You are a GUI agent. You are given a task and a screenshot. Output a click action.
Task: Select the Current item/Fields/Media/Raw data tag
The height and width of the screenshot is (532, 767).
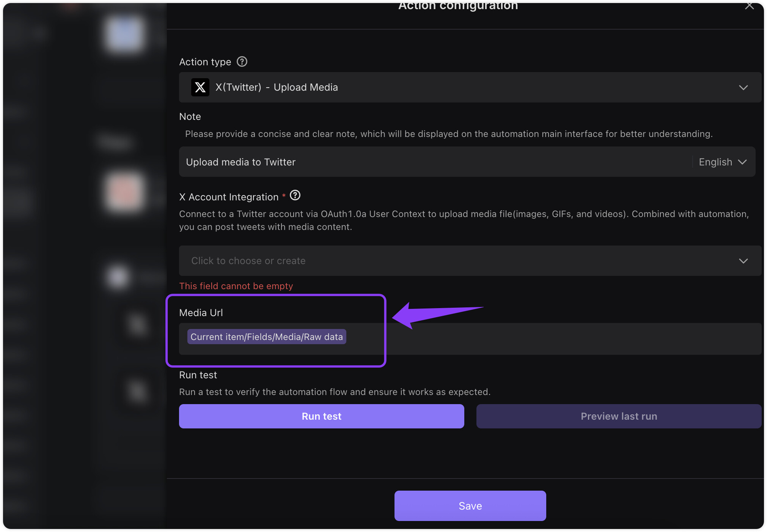pyautogui.click(x=267, y=337)
